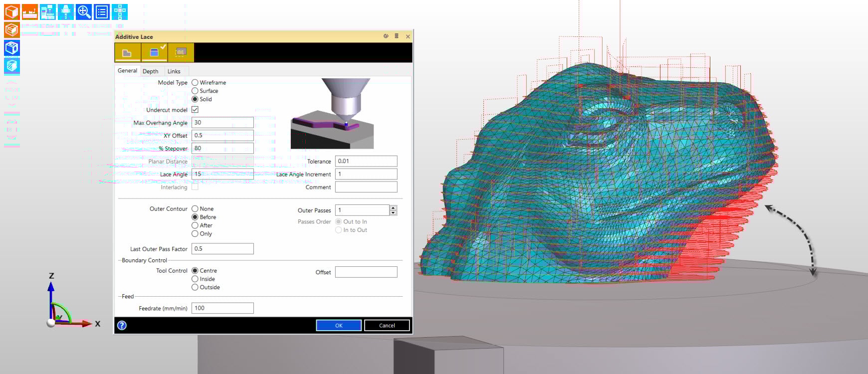The width and height of the screenshot is (868, 374).
Task: Click the cutting tool icon in top toolbar
Action: [x=66, y=11]
